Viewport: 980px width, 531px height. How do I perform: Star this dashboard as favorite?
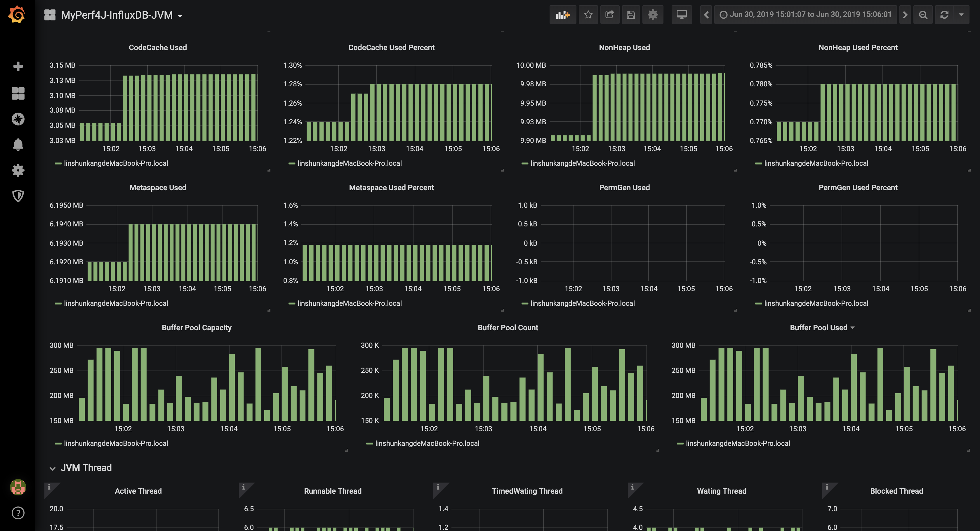588,15
